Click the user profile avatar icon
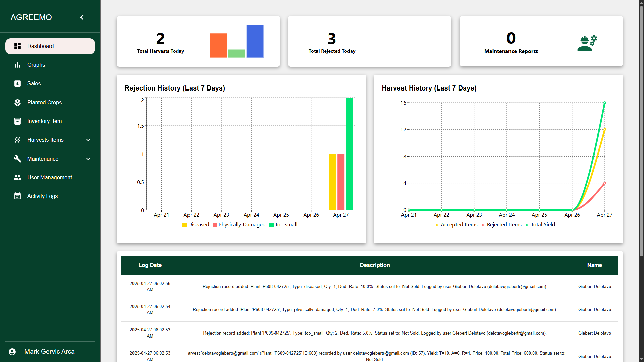644x362 pixels. pyautogui.click(x=12, y=352)
